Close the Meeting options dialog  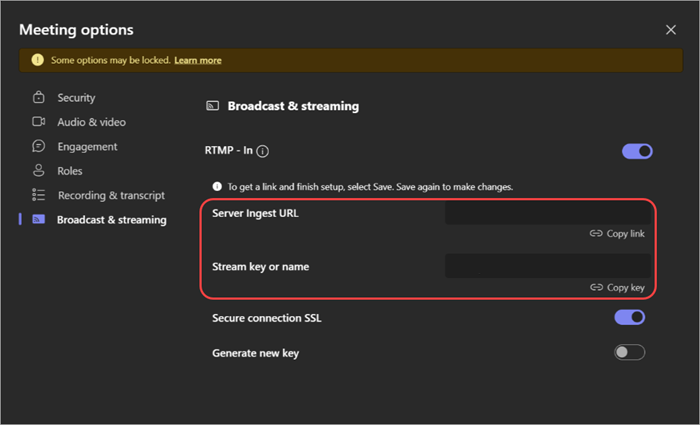(671, 30)
